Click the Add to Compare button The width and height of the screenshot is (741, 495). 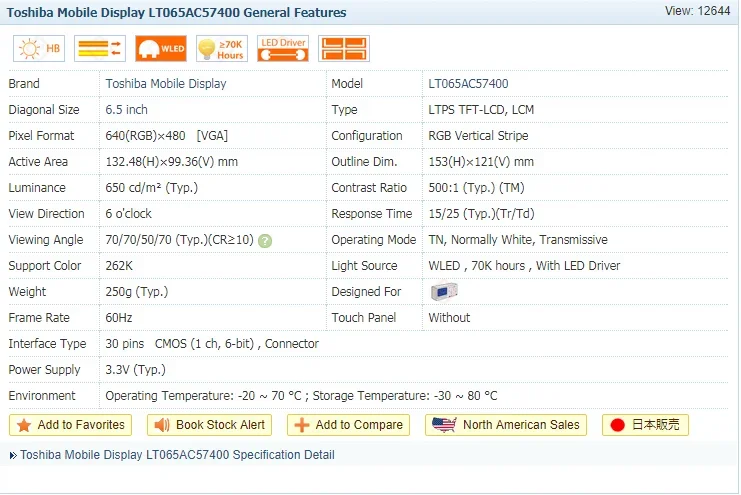coord(348,425)
